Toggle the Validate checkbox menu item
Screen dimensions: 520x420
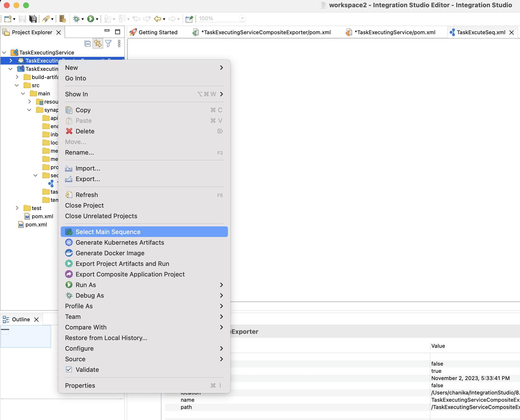pos(144,370)
